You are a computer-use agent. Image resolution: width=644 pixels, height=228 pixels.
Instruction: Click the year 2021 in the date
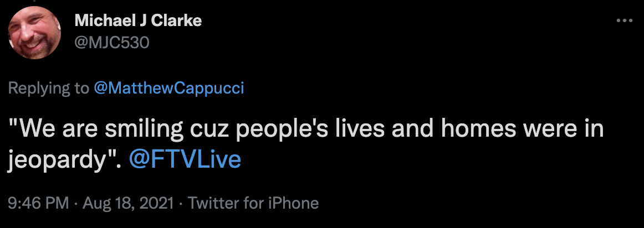(x=158, y=203)
